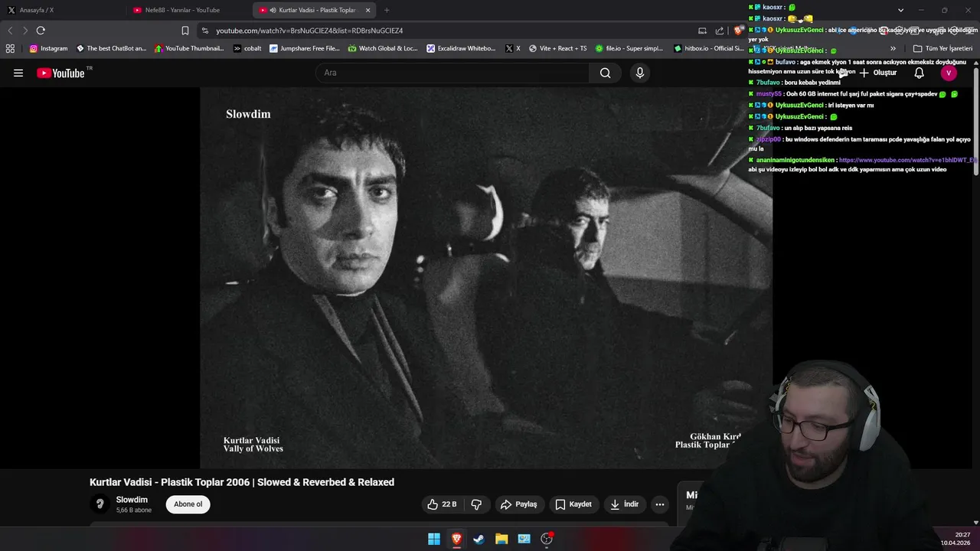Viewport: 980px width, 551px height.
Task: Like the video with thumbs up
Action: 442,504
